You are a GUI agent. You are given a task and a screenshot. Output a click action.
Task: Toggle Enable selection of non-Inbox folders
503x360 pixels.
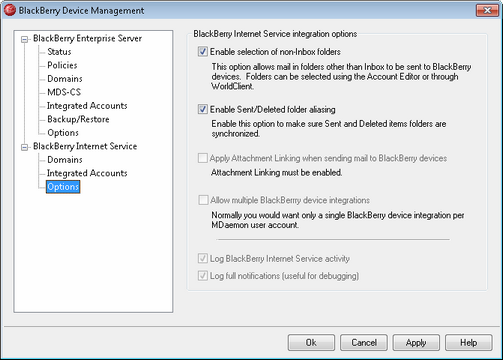coord(203,52)
